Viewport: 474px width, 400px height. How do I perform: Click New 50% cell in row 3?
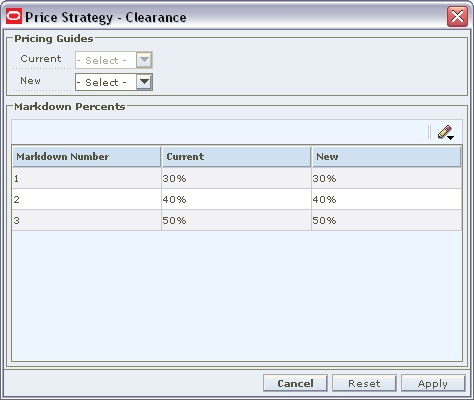point(387,220)
